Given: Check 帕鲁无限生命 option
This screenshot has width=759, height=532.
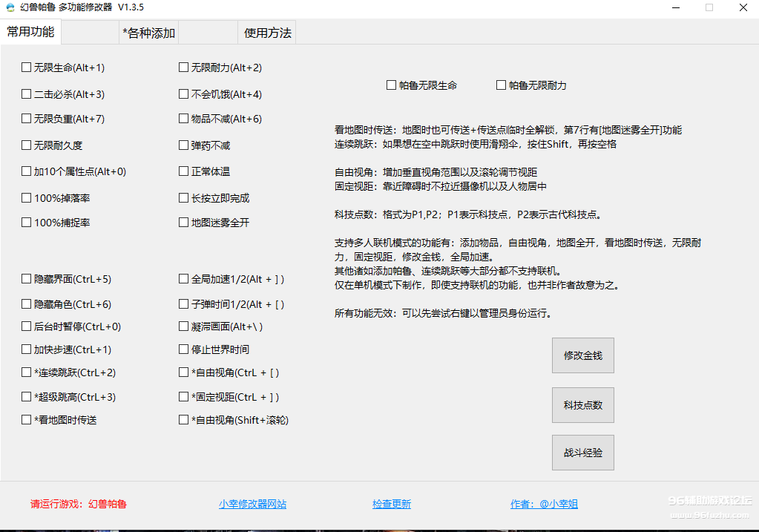Looking at the screenshot, I should [392, 85].
